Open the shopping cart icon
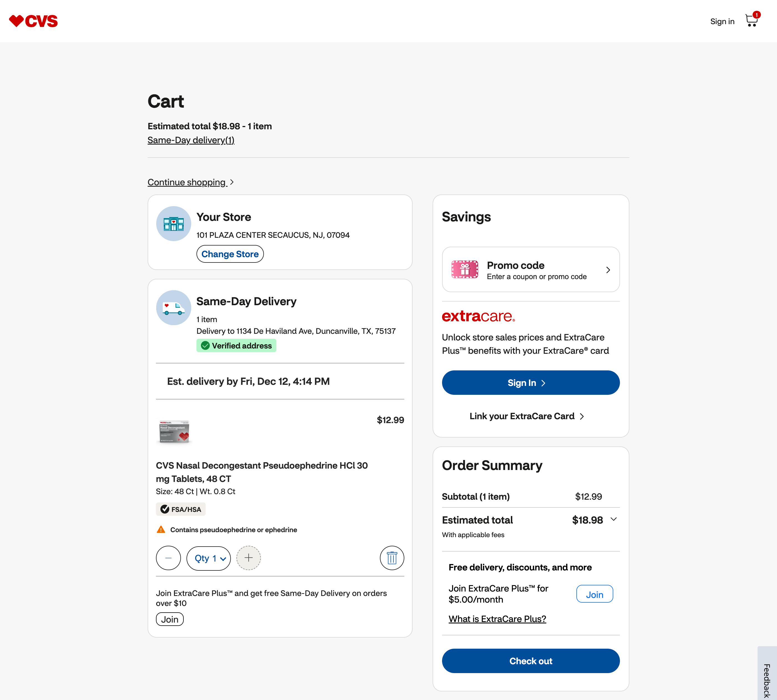 (751, 20)
